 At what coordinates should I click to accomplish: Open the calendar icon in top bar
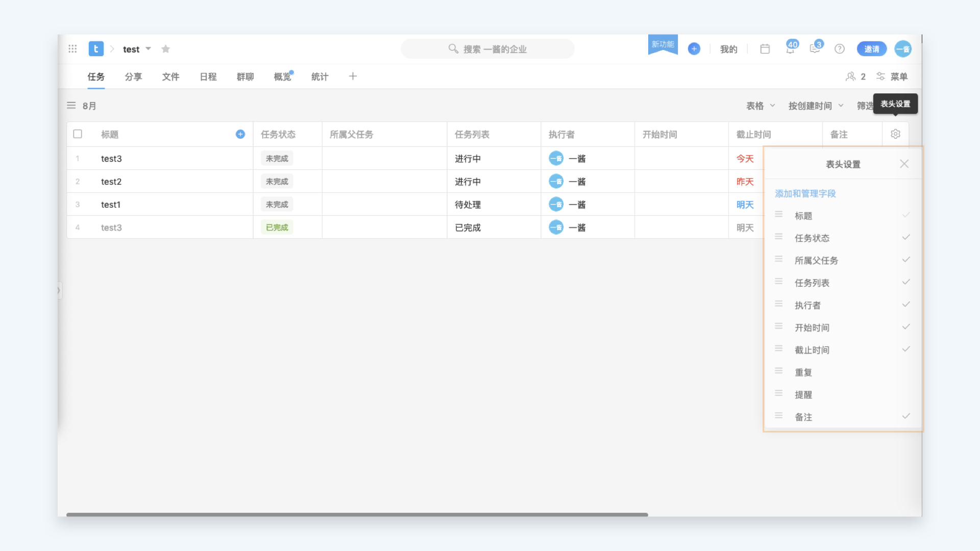(x=765, y=49)
